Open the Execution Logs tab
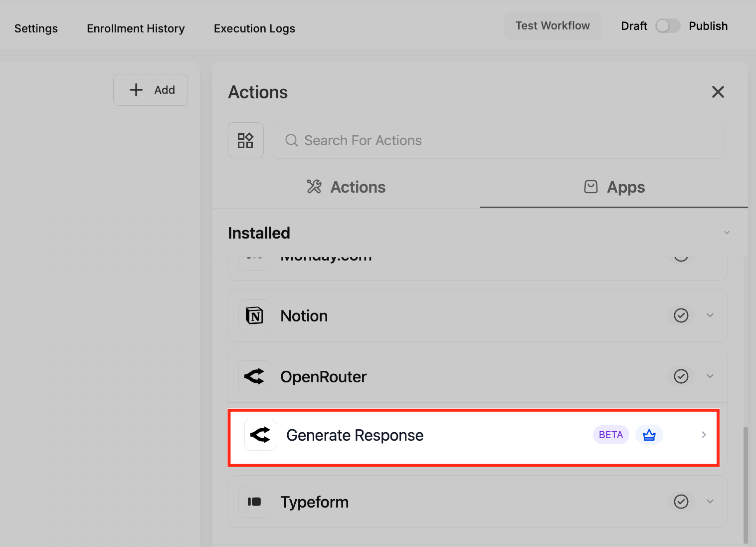Screen dimensions: 756x547 (254, 28)
